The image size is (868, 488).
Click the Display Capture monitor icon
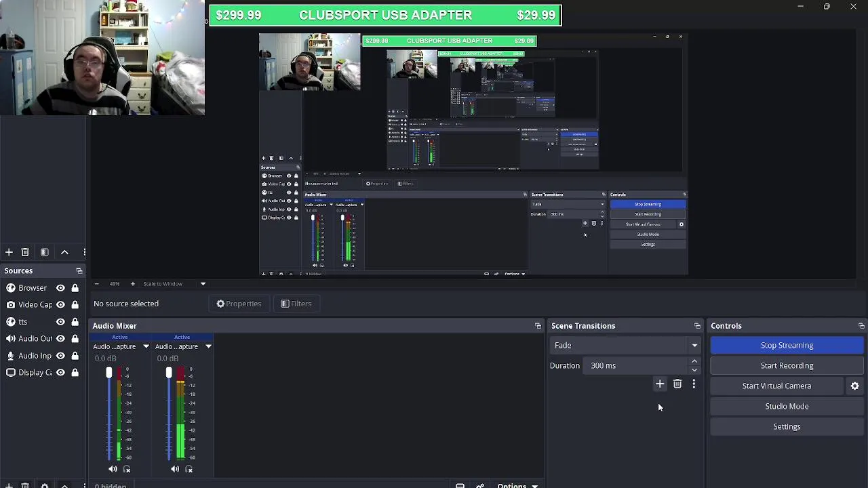coord(11,373)
